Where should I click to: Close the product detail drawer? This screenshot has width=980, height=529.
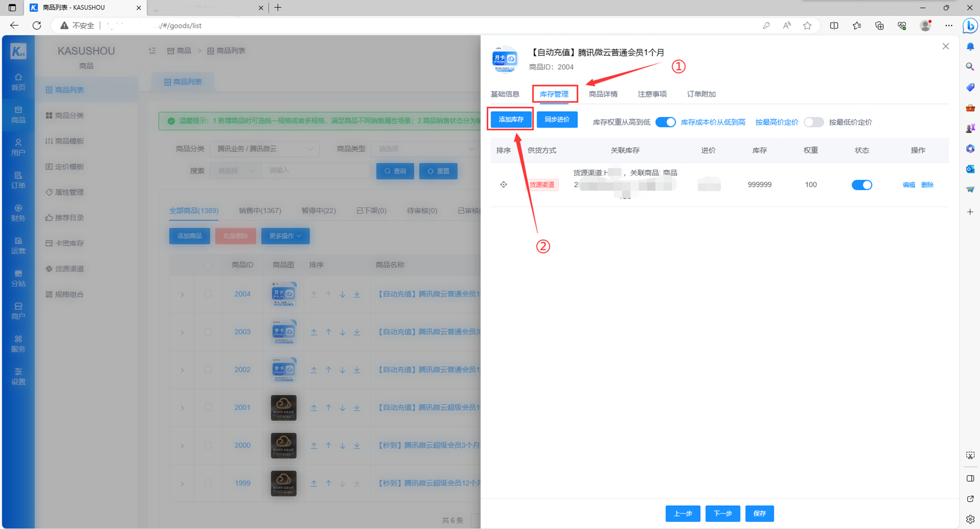(x=946, y=46)
